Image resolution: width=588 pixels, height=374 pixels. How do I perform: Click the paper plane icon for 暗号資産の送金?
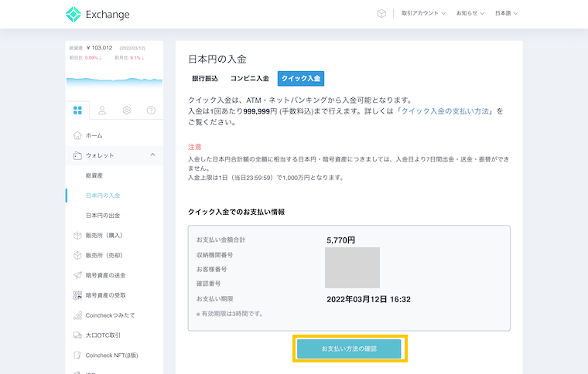[77, 275]
